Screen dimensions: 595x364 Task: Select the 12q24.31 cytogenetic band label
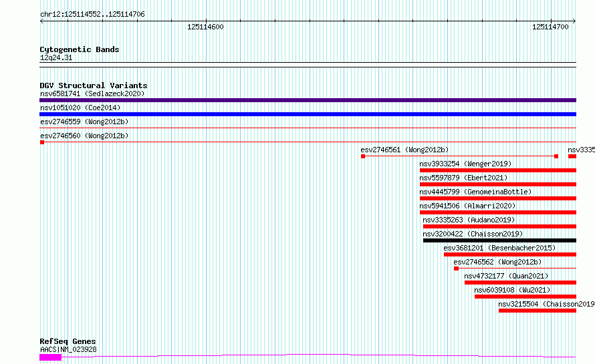(56, 57)
